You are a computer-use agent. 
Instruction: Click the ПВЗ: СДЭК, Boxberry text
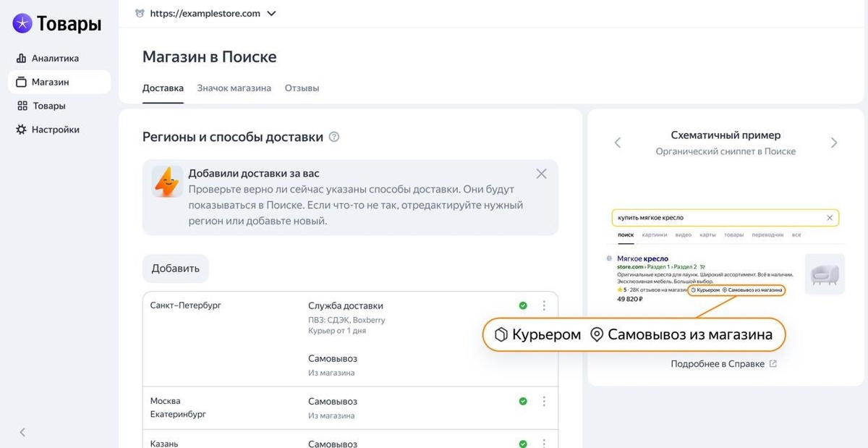click(346, 320)
